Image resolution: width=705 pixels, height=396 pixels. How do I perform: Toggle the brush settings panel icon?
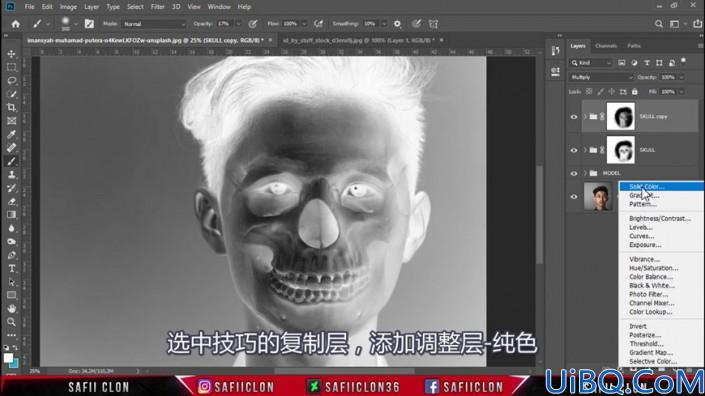pos(89,24)
